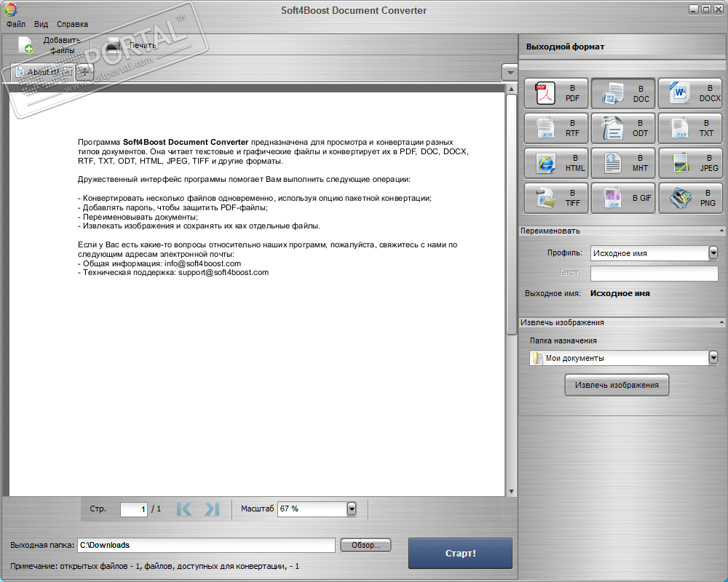Choose the HTML output format

555,163
